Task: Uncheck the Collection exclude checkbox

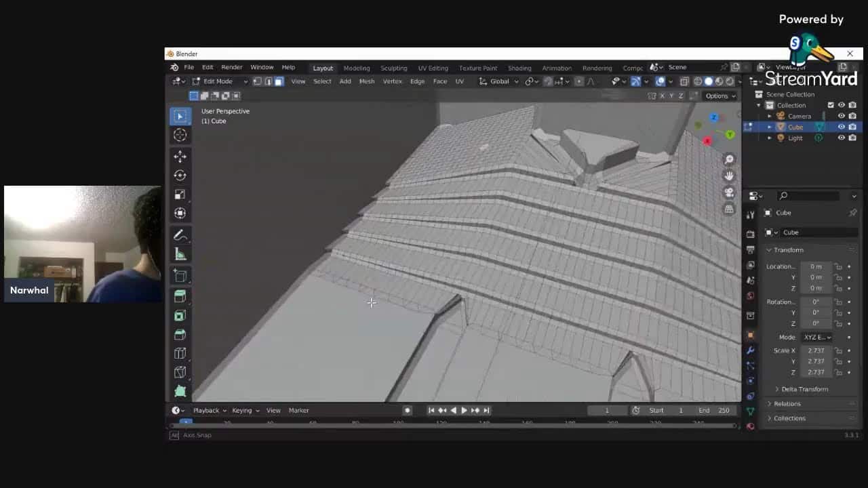Action: pos(831,105)
